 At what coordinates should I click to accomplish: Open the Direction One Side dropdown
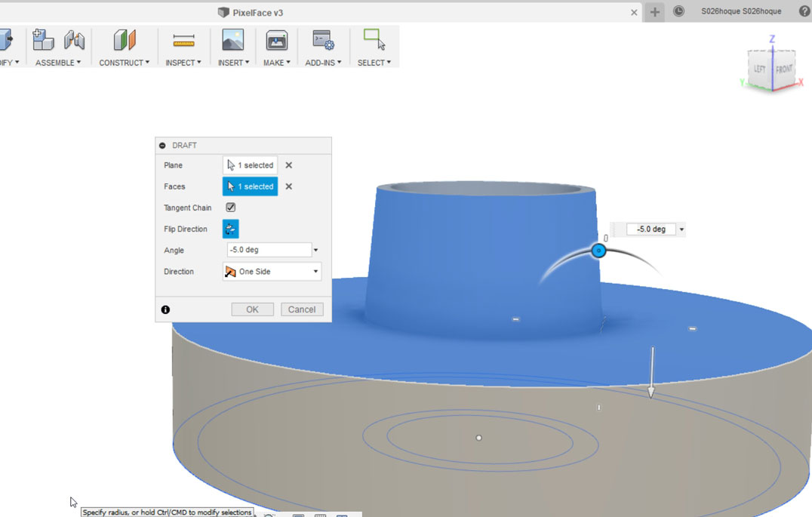pos(272,272)
